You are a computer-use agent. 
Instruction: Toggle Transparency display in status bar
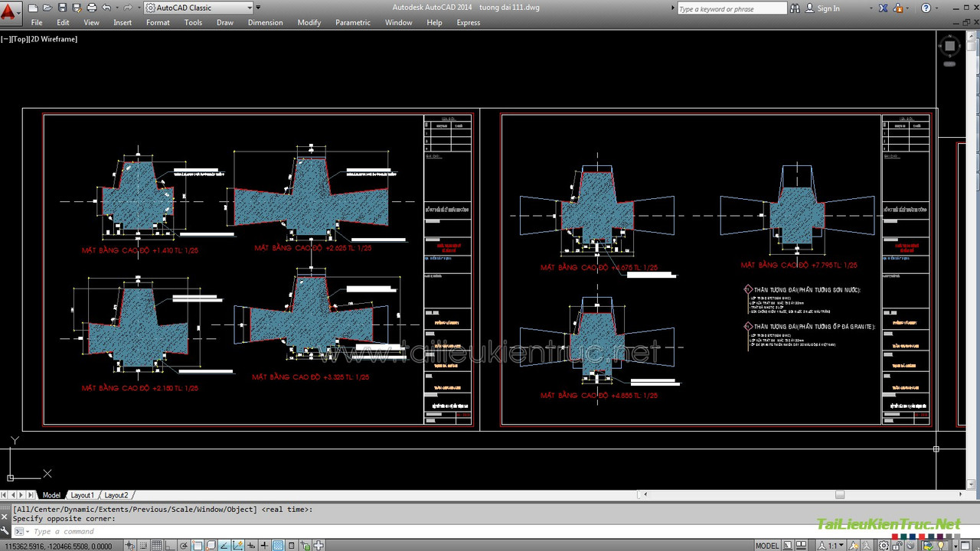point(278,545)
